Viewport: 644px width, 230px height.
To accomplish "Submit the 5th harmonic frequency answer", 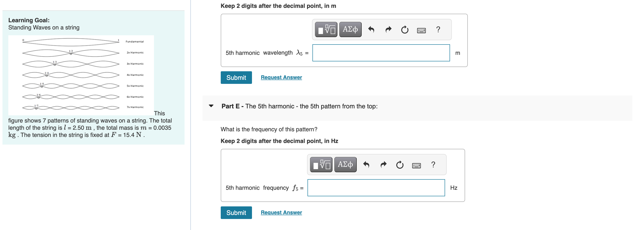I will pyautogui.click(x=236, y=212).
